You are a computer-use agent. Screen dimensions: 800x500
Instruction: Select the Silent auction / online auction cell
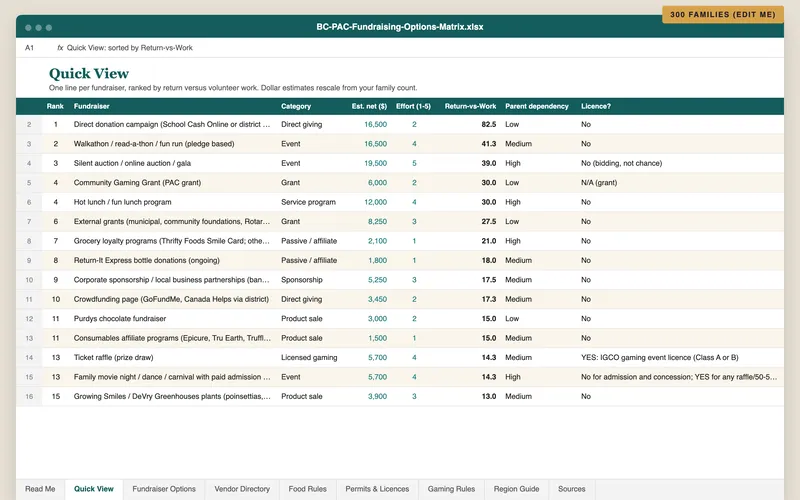point(132,163)
